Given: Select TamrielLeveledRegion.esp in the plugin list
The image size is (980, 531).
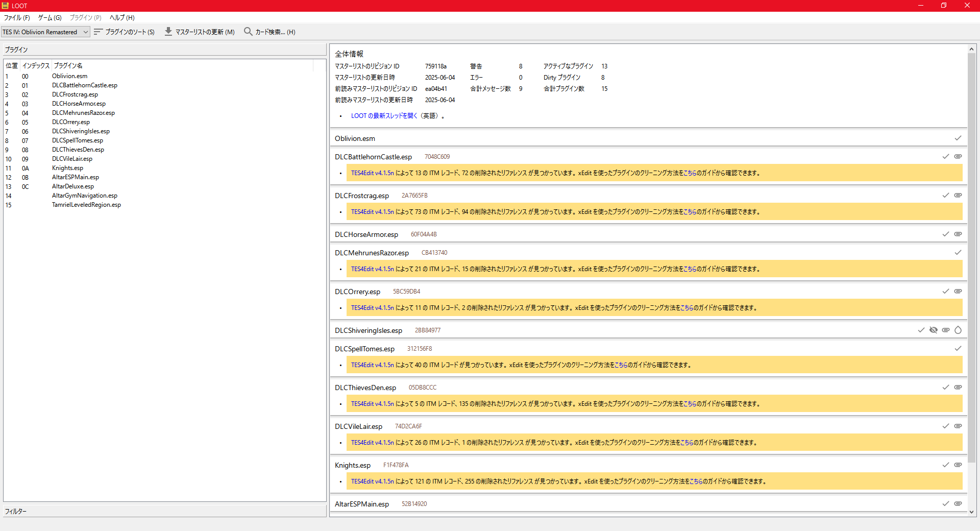Looking at the screenshot, I should pos(86,205).
